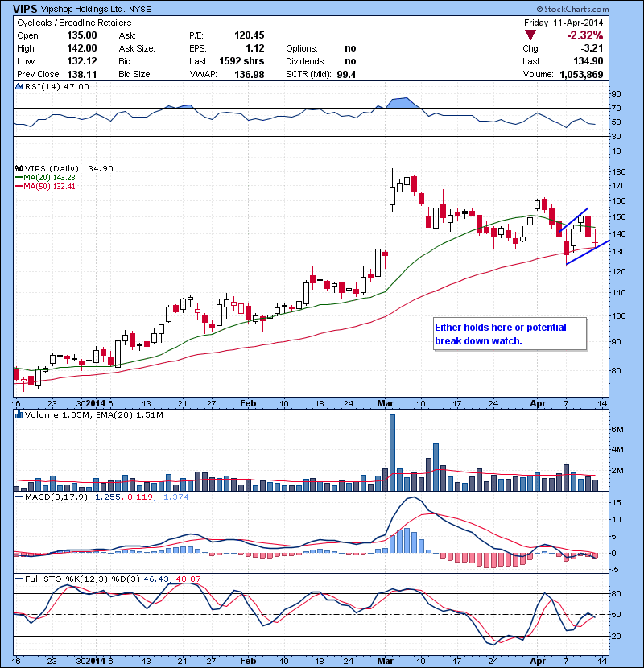Click the VIPS (Daily) 134.90 chart label
644x668 pixels.
click(x=69, y=169)
